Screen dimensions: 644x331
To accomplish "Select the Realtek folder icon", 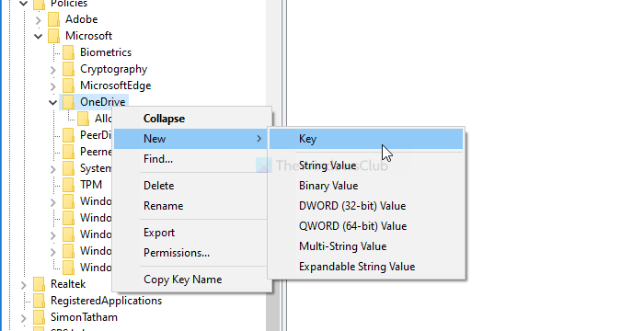I will [x=39, y=284].
